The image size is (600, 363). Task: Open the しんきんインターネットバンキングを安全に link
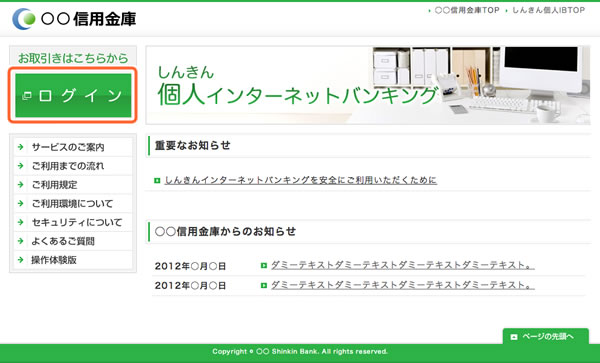click(x=301, y=180)
